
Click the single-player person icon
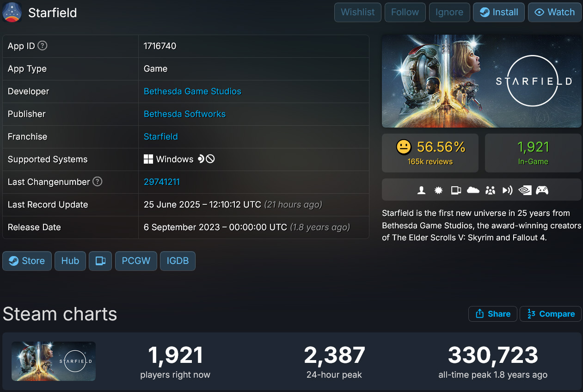click(421, 190)
